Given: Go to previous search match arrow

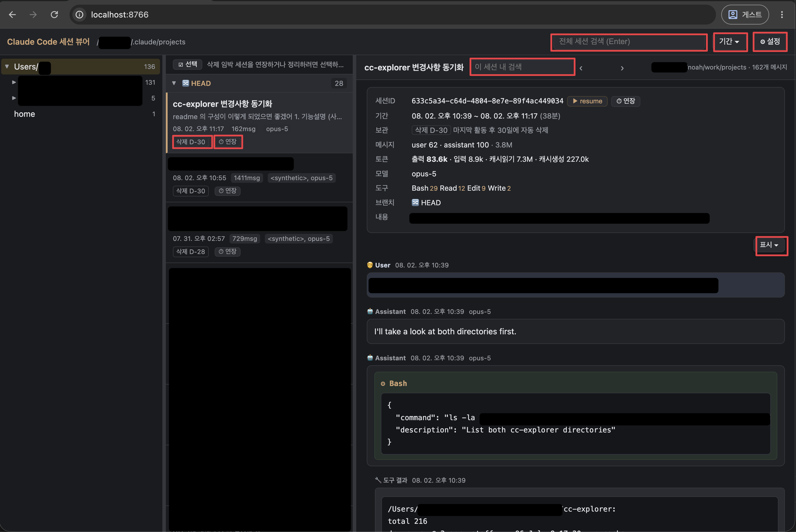Looking at the screenshot, I should click(581, 68).
